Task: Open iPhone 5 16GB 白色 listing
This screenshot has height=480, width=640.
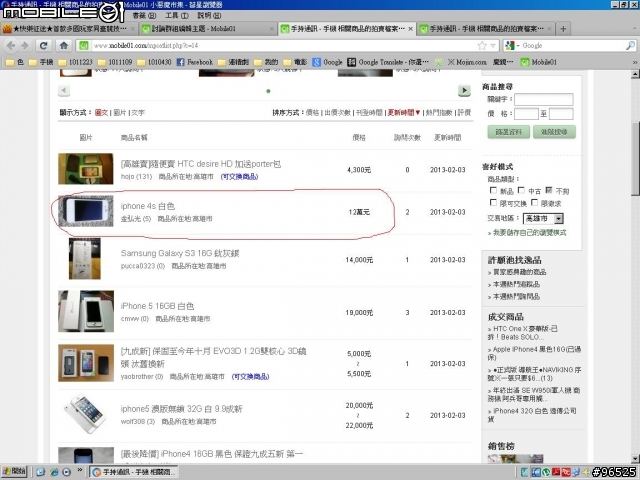Action: (x=157, y=306)
